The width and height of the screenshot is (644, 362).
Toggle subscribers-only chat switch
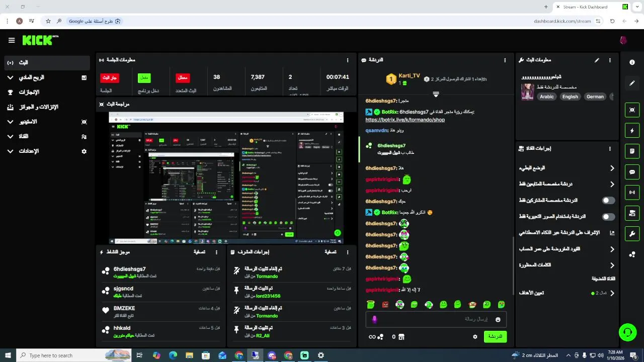[609, 201]
